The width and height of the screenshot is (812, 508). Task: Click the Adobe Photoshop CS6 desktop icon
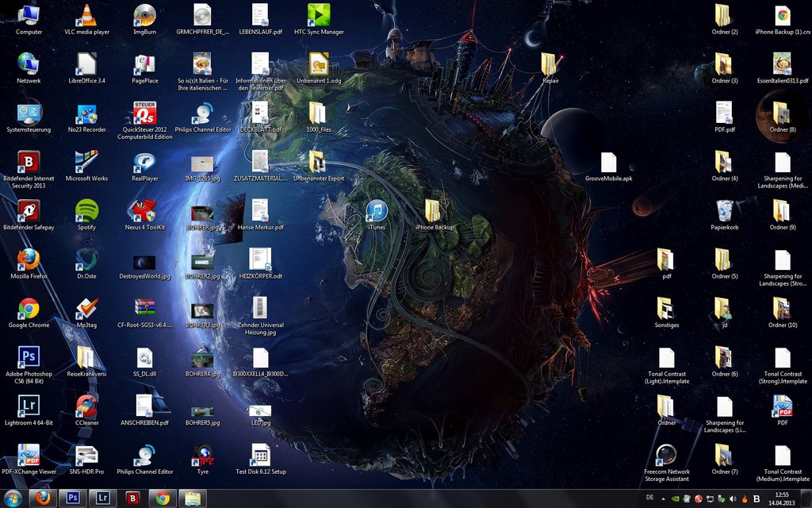click(29, 357)
